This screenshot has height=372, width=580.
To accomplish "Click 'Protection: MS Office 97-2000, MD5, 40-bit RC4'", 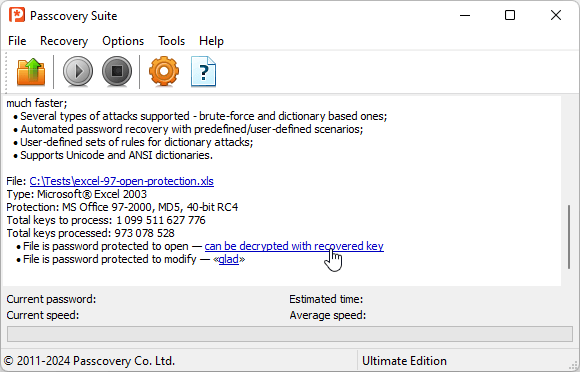I will tap(122, 207).
